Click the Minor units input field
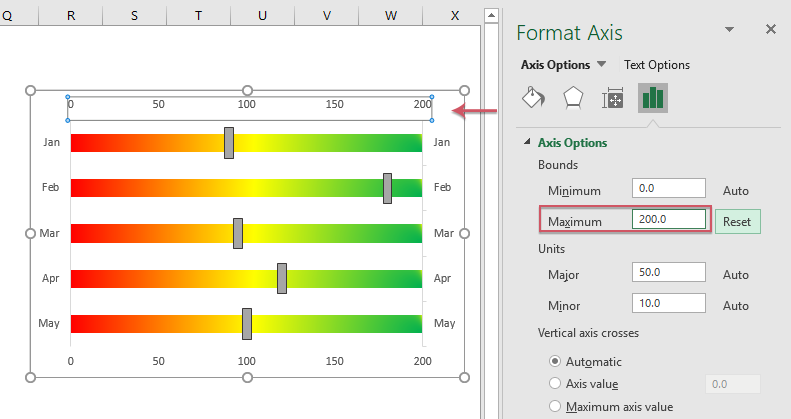Viewport: 791px width, 419px height. (x=668, y=303)
